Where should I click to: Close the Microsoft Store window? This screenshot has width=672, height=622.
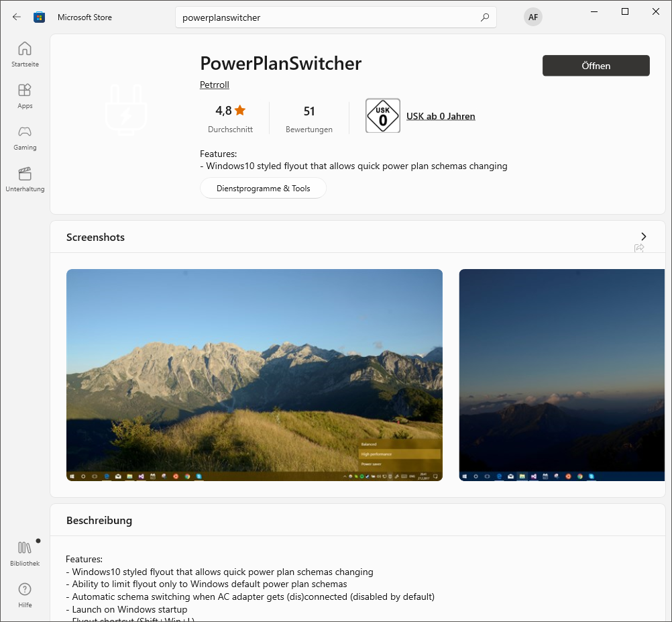click(656, 11)
